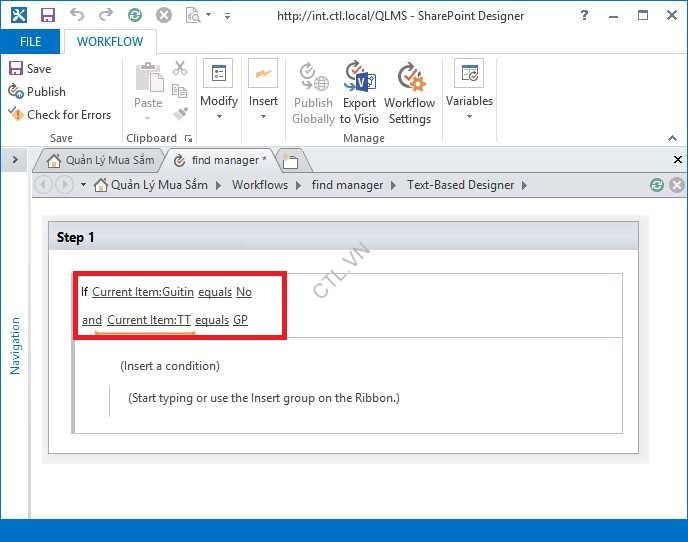Click the refresh icon in quick access toolbar
Screen dimensions: 688x542
(x=134, y=16)
